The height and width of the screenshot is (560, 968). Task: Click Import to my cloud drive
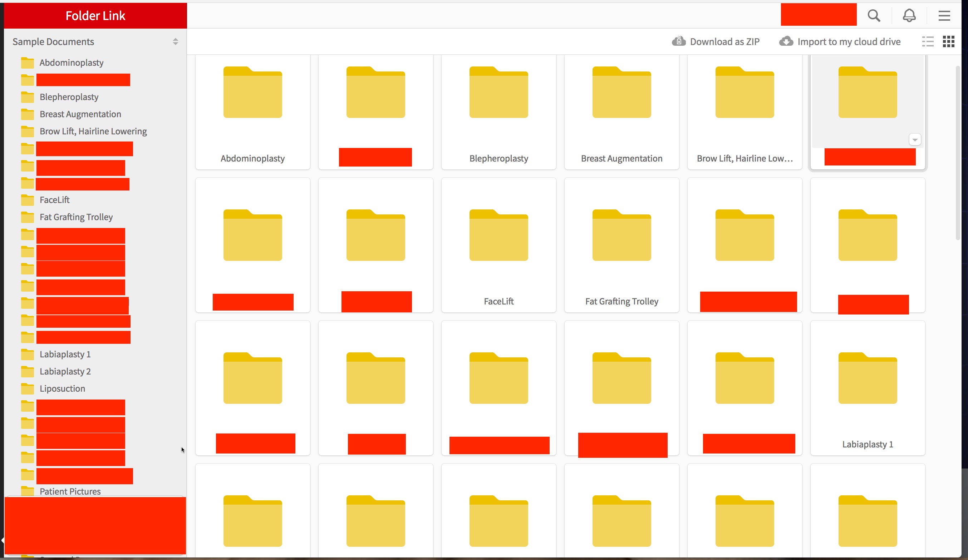pos(840,41)
